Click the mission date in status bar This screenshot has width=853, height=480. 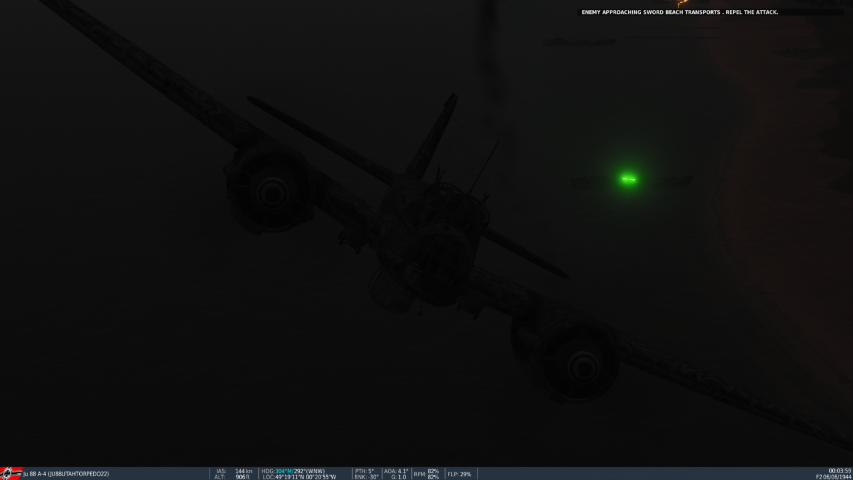pos(834,477)
